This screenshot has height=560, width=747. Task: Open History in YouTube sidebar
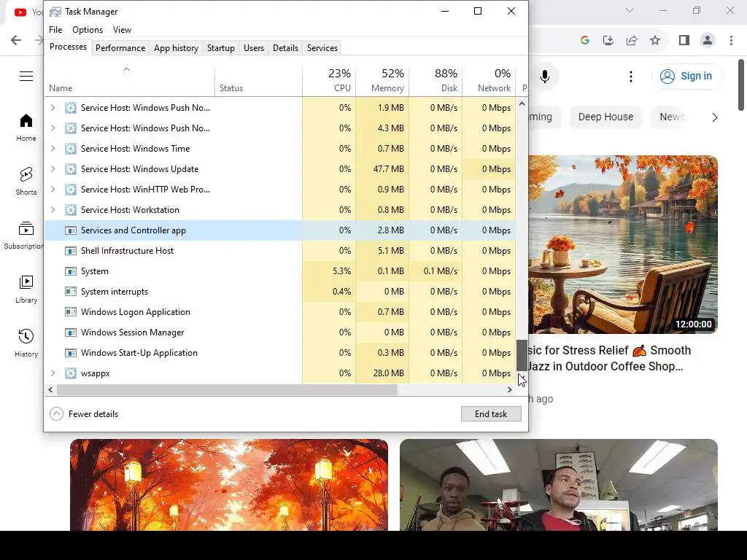click(x=26, y=343)
